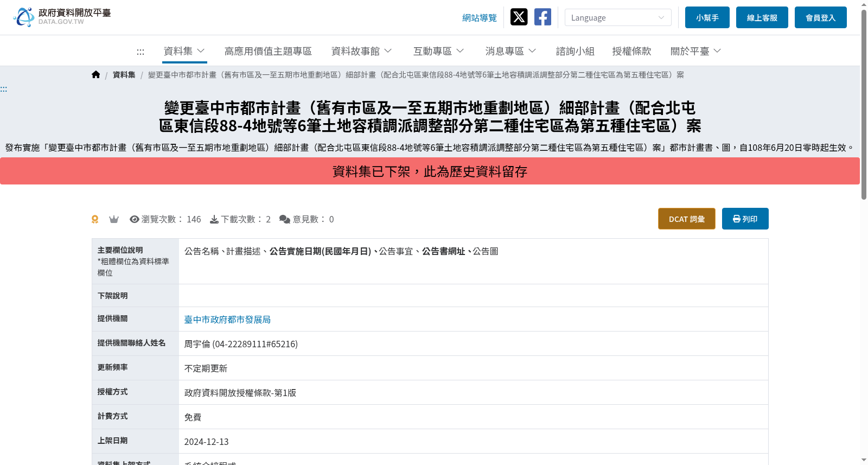Click the 列印 print button
This screenshot has height=465, width=868.
[x=745, y=219]
